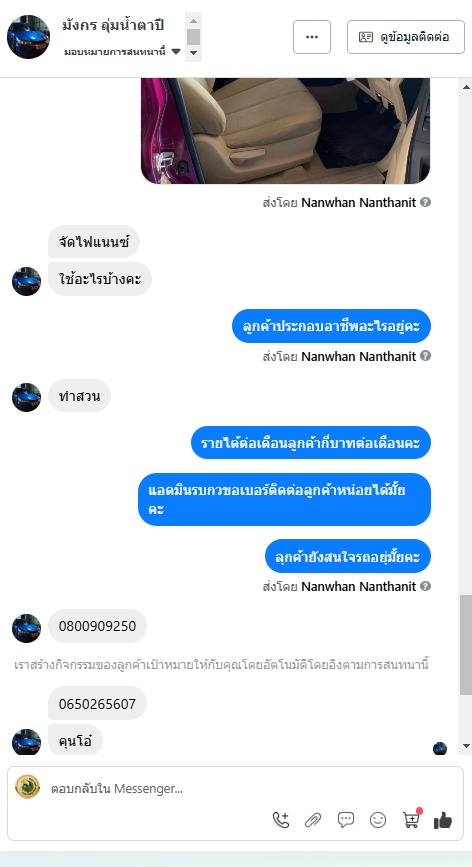Click customer profile picture in header
The width and height of the screenshot is (472, 867).
tap(28, 37)
